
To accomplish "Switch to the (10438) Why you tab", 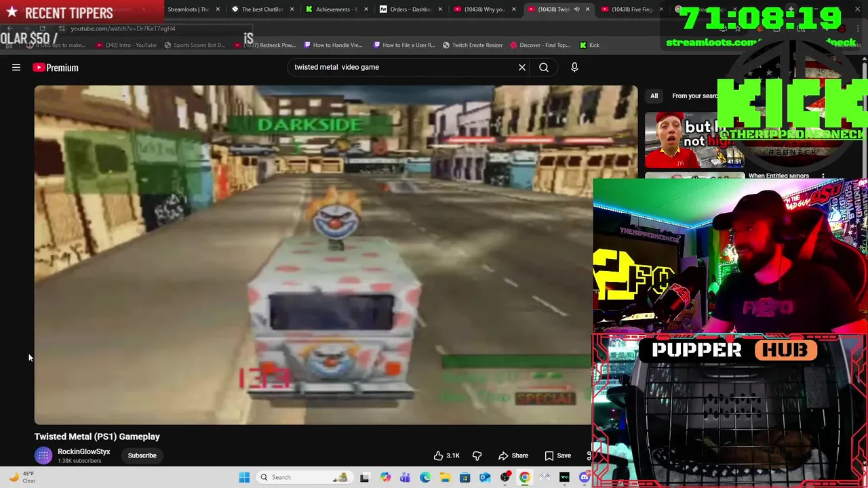I will tap(479, 9).
